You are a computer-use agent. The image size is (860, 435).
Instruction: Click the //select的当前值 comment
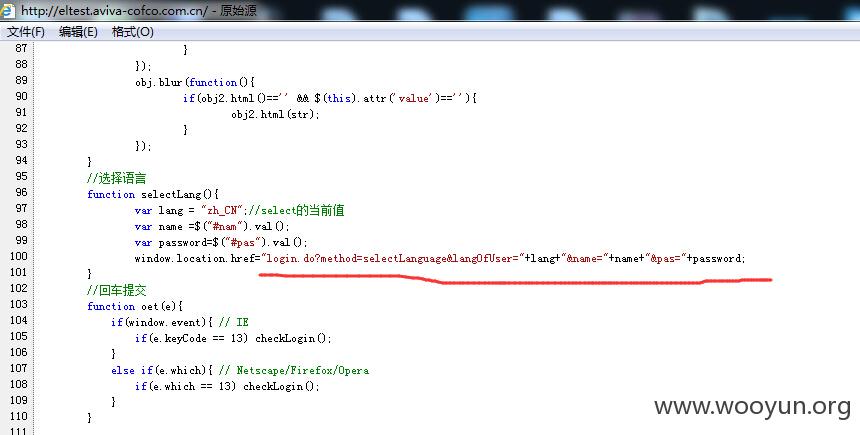click(x=296, y=210)
